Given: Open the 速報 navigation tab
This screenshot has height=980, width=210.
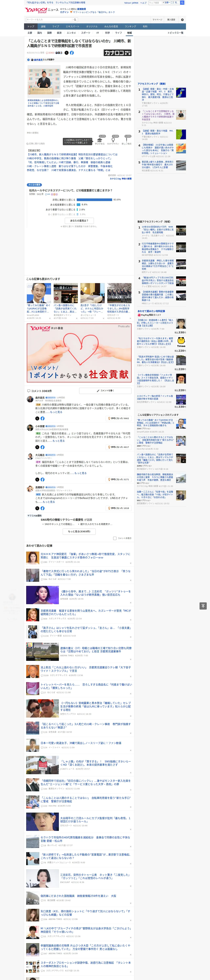Looking at the screenshot, I should click(x=43, y=27).
